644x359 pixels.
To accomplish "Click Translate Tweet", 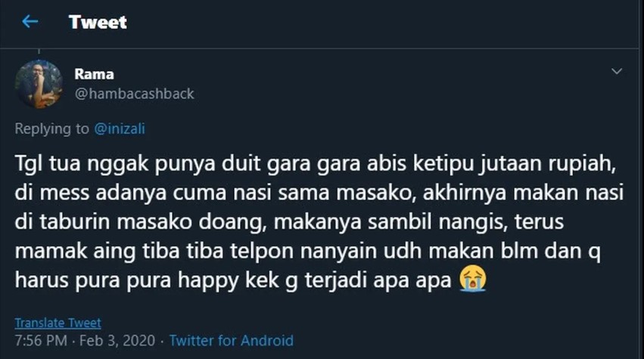I will pyautogui.click(x=58, y=323).
